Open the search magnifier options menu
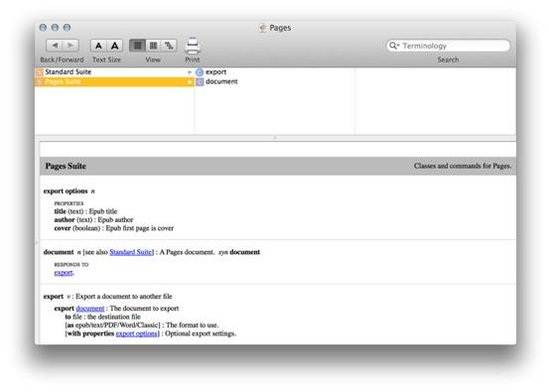 pos(394,46)
